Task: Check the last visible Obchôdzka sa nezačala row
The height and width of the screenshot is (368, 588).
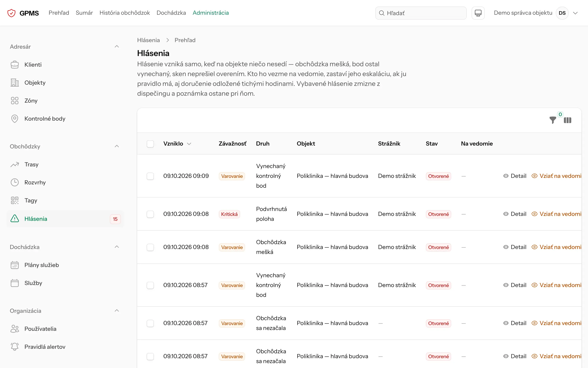Action: point(150,357)
